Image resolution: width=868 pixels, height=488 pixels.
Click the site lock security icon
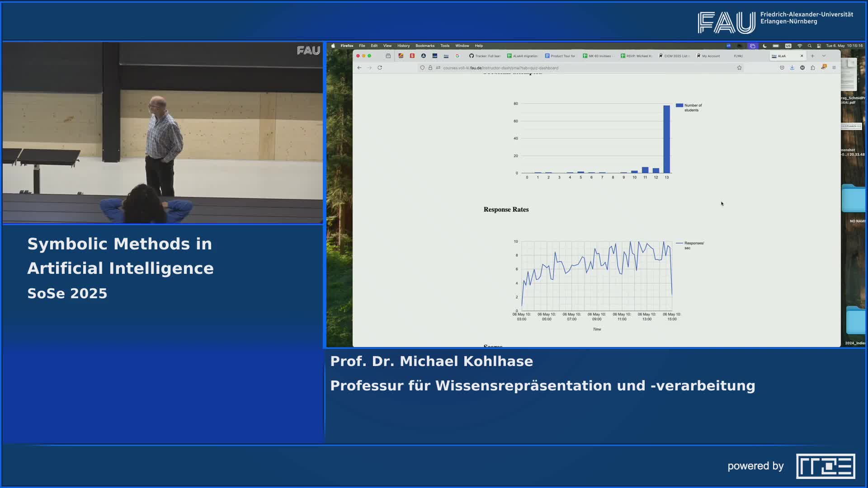[x=430, y=68]
